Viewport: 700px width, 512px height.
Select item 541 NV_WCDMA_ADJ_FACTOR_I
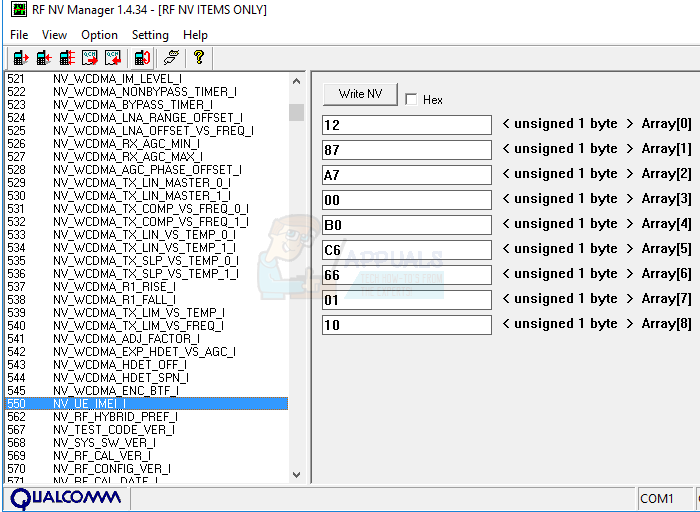pyautogui.click(x=146, y=338)
